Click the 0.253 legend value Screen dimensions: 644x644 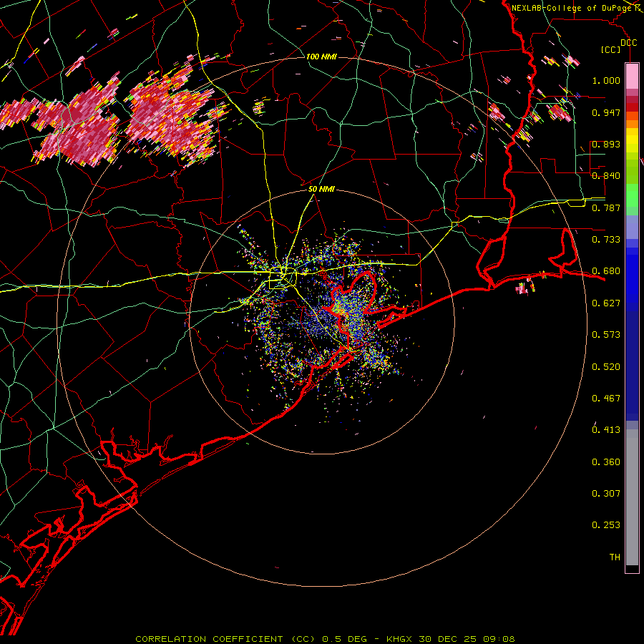[x=606, y=525]
